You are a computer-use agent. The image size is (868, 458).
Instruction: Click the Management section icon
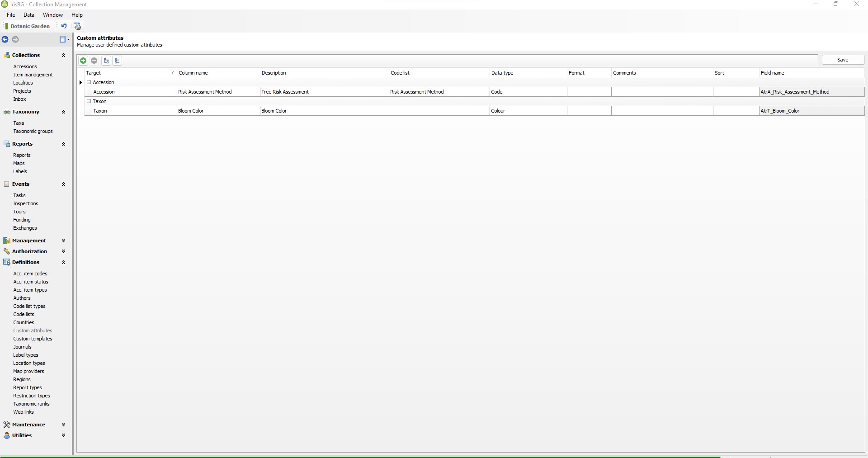point(7,241)
